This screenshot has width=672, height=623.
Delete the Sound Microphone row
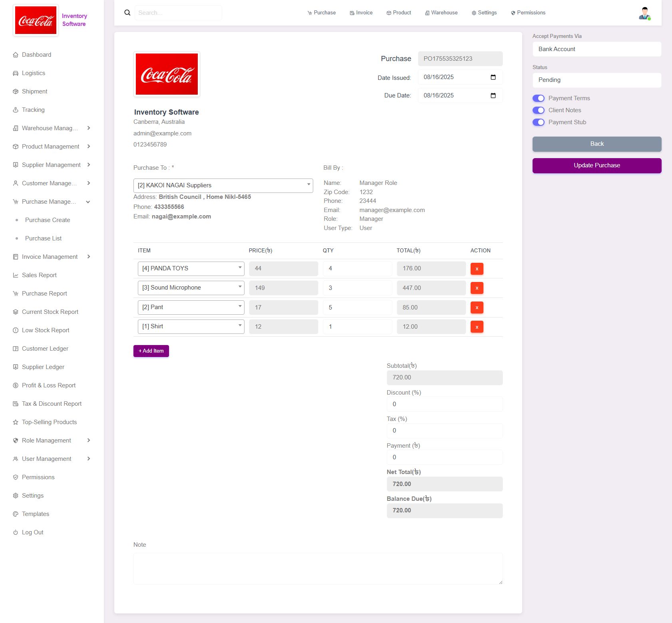tap(477, 288)
